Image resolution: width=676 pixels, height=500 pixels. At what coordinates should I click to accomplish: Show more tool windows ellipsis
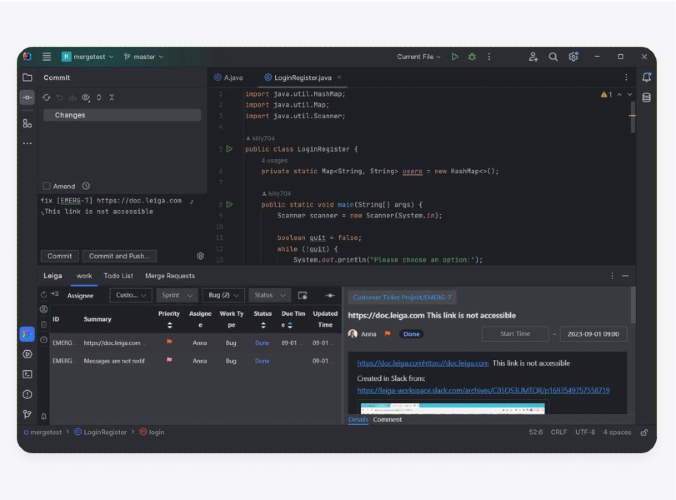[27, 143]
